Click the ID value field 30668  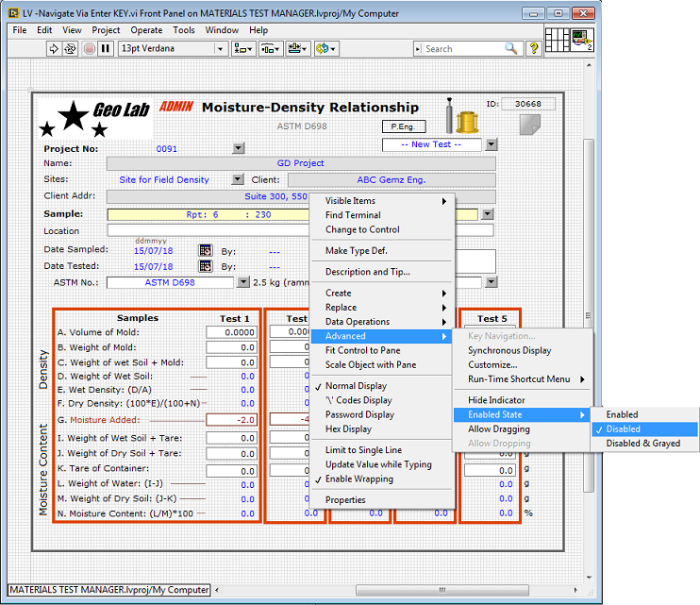pos(528,104)
